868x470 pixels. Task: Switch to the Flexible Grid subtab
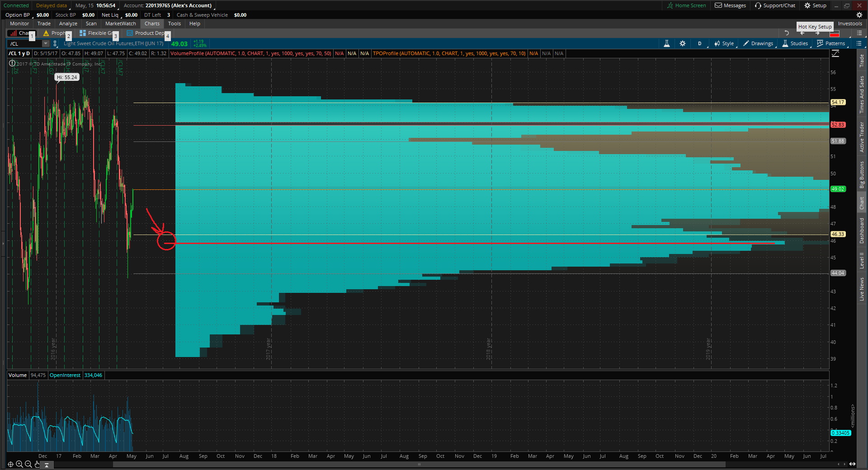97,33
